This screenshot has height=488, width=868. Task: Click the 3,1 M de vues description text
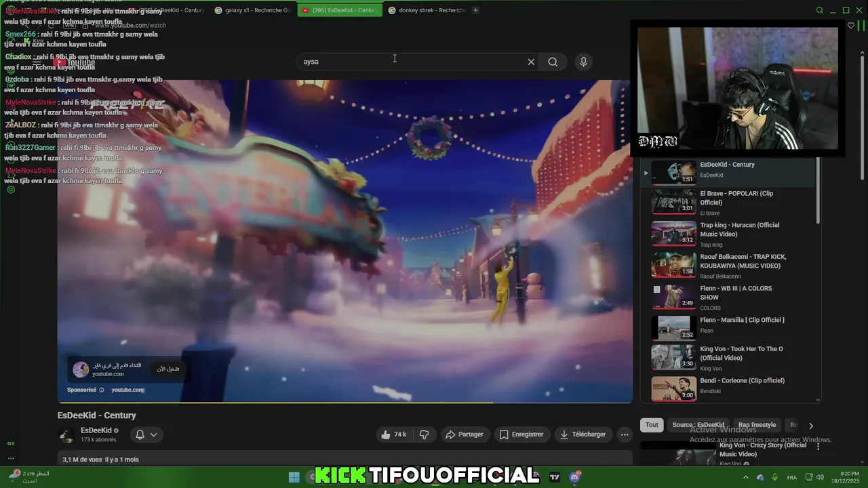click(x=100, y=460)
